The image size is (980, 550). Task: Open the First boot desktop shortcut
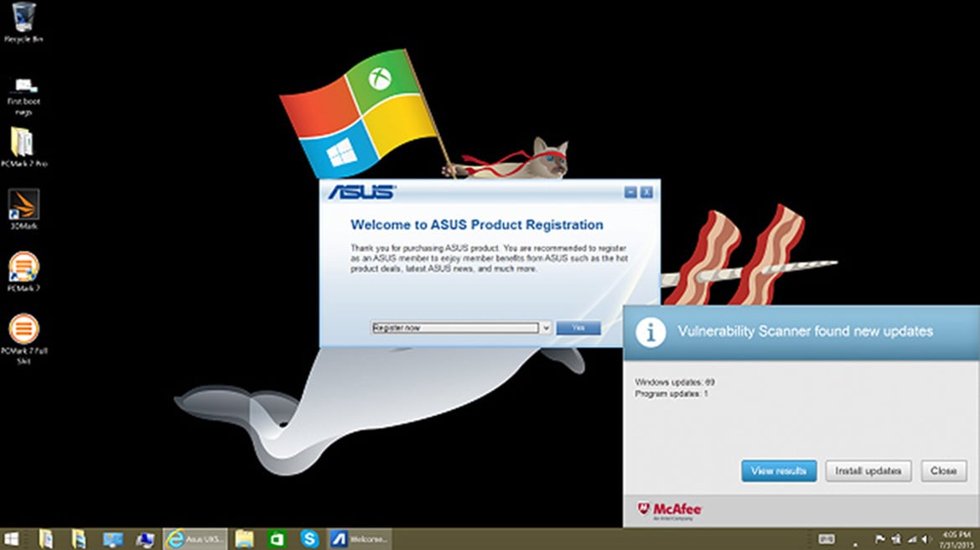click(x=23, y=96)
